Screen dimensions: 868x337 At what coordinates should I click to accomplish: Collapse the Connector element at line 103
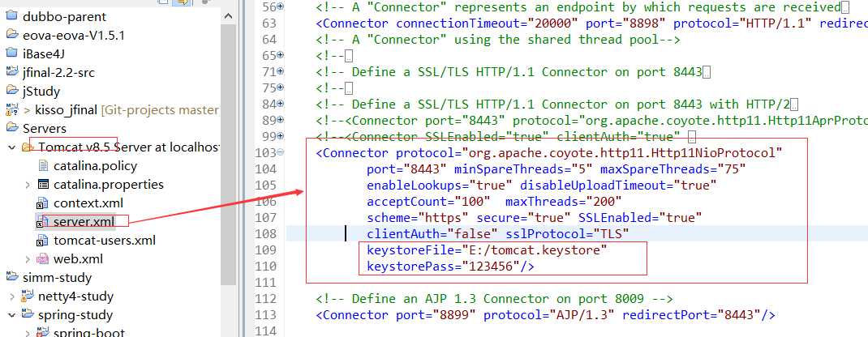[x=280, y=152]
